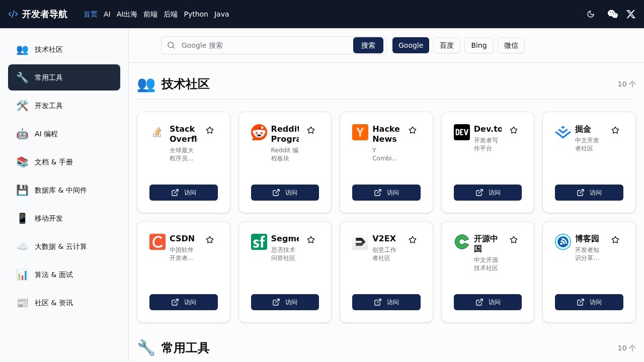Select the Dev.to logo icon
The height and width of the screenshot is (362, 644).
click(x=461, y=132)
